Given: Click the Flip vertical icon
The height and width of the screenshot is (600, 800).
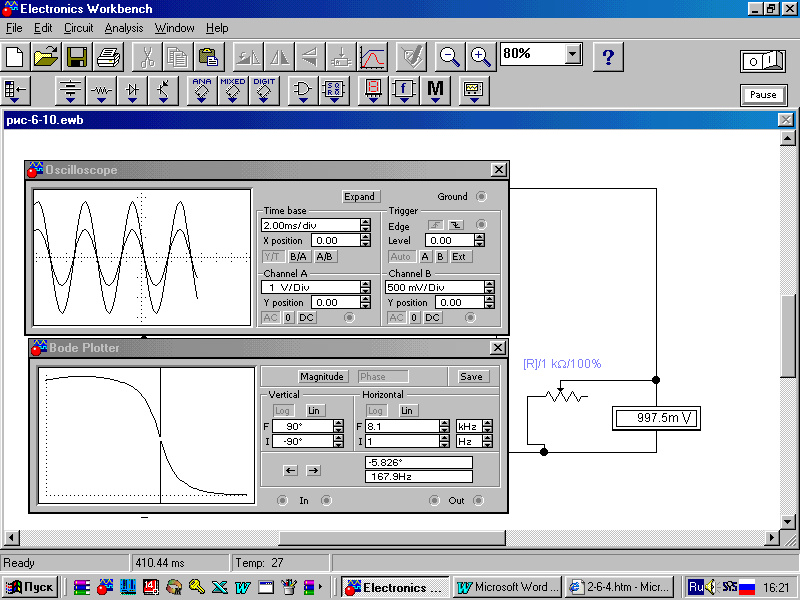Looking at the screenshot, I should click(310, 57).
